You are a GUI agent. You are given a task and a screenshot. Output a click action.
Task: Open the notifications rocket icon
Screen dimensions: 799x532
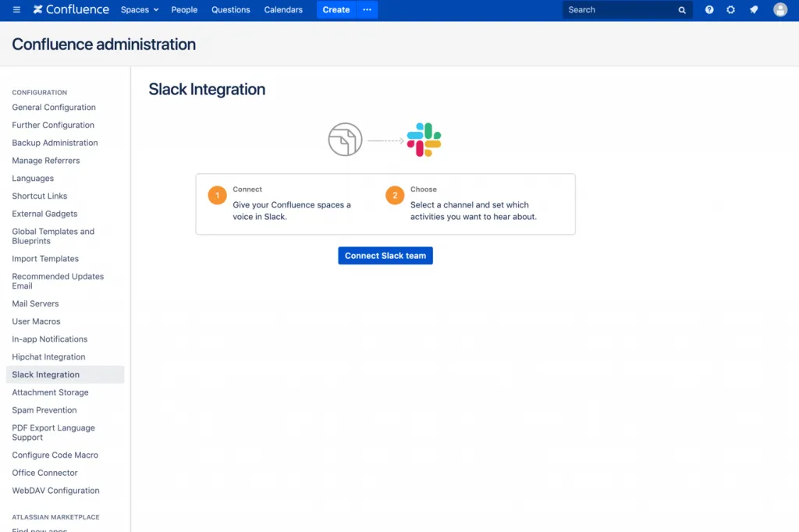[754, 9]
